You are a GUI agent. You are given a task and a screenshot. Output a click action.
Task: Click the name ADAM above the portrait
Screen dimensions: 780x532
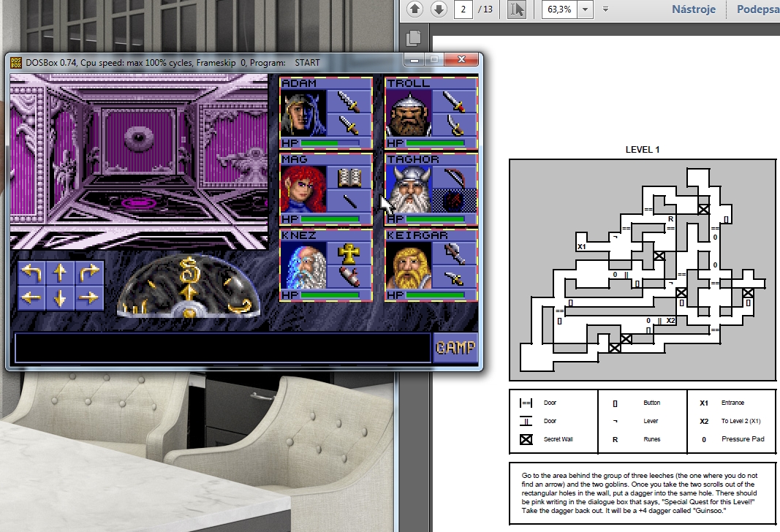coord(299,83)
